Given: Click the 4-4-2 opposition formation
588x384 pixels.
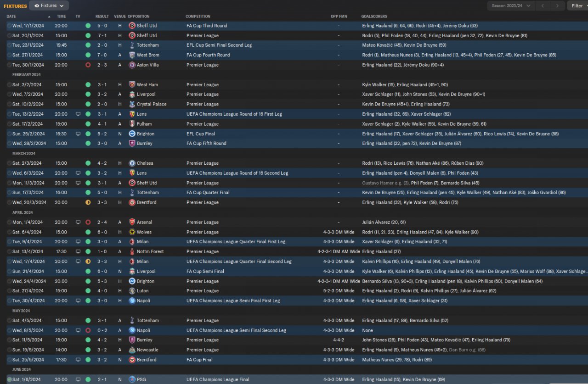Looking at the screenshot, I should point(339,340).
